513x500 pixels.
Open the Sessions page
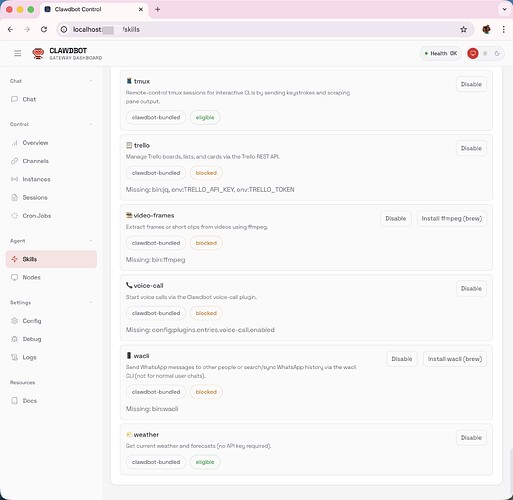pos(51,198)
